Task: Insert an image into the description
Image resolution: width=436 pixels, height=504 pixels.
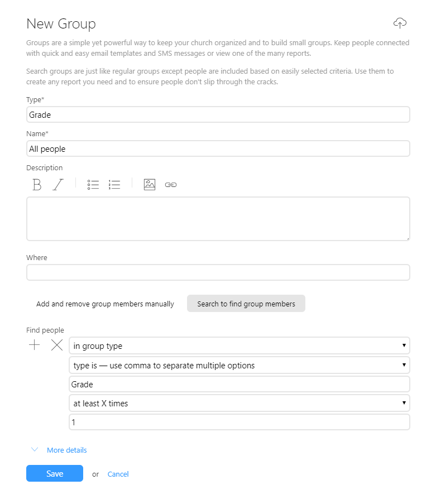Action: coord(150,185)
